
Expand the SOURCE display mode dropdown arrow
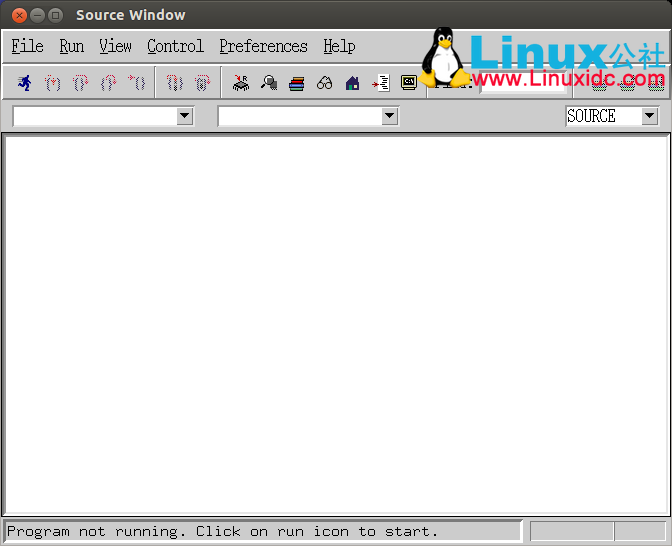point(649,116)
